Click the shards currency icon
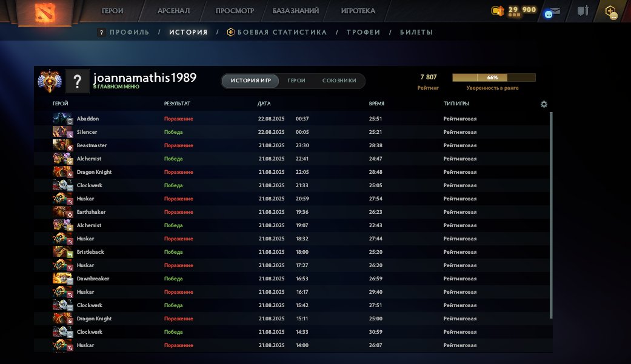The height and width of the screenshot is (364, 631). coord(498,10)
